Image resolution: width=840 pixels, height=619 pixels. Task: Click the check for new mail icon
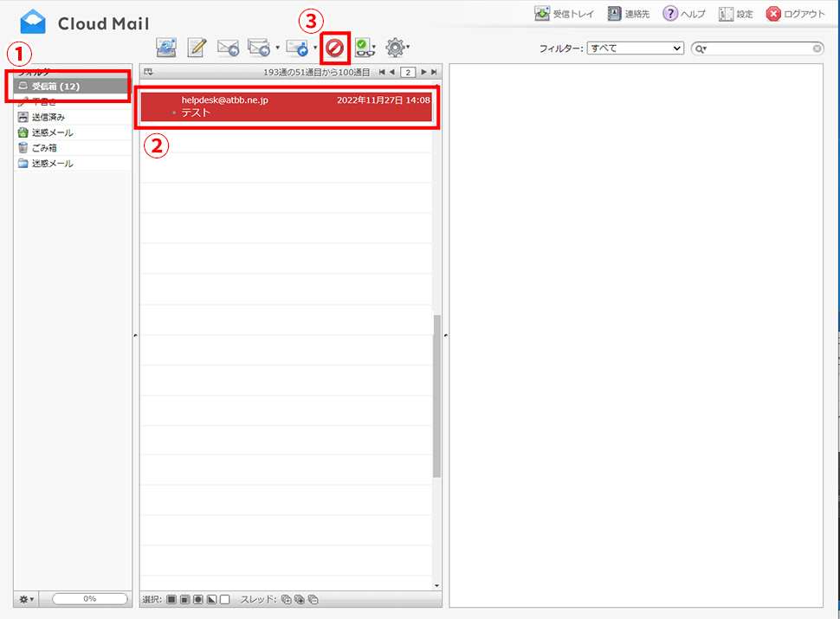point(166,48)
